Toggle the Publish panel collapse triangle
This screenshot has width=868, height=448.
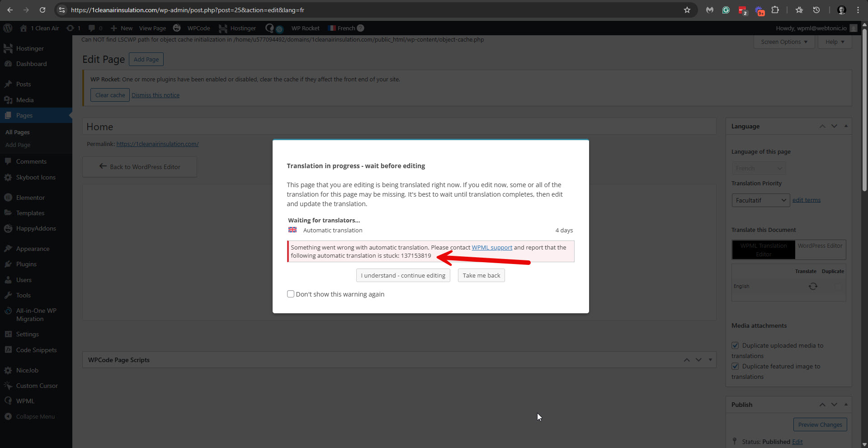846,405
